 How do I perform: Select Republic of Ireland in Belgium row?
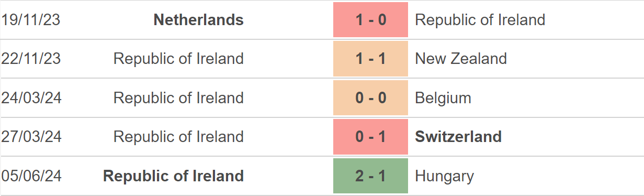[x=178, y=98]
